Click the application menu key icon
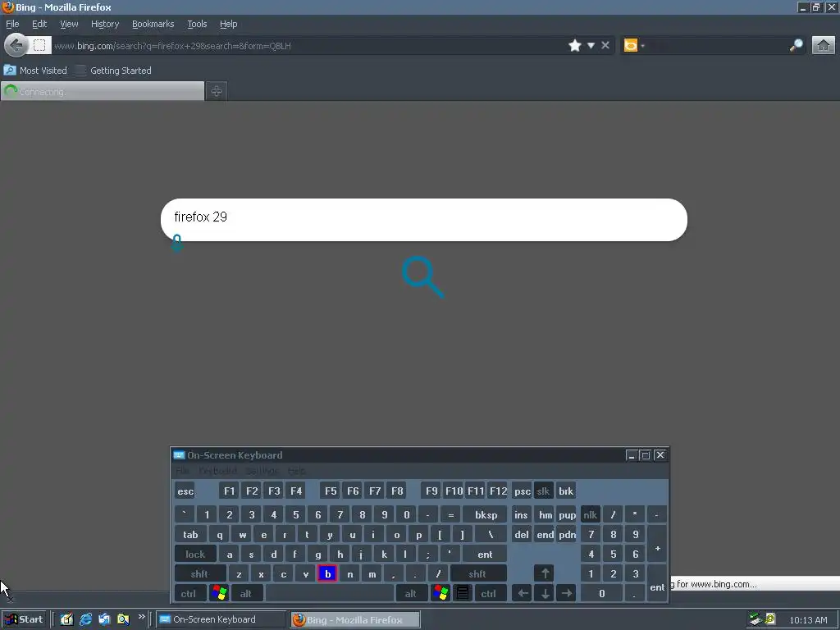Screen dimensions: 840x630 [x=463, y=594]
